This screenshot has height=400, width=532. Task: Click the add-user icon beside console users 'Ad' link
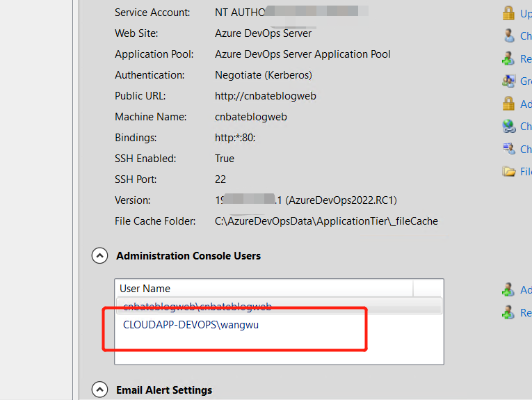pos(508,289)
